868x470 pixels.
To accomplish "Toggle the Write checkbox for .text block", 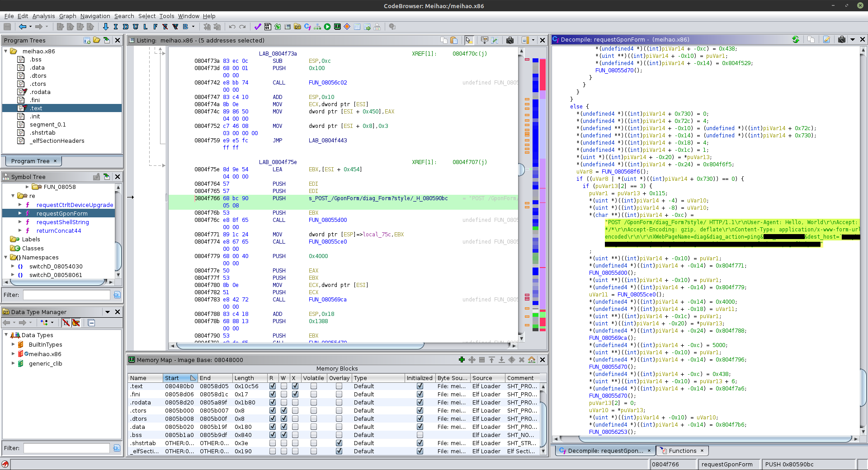I will 283,386.
